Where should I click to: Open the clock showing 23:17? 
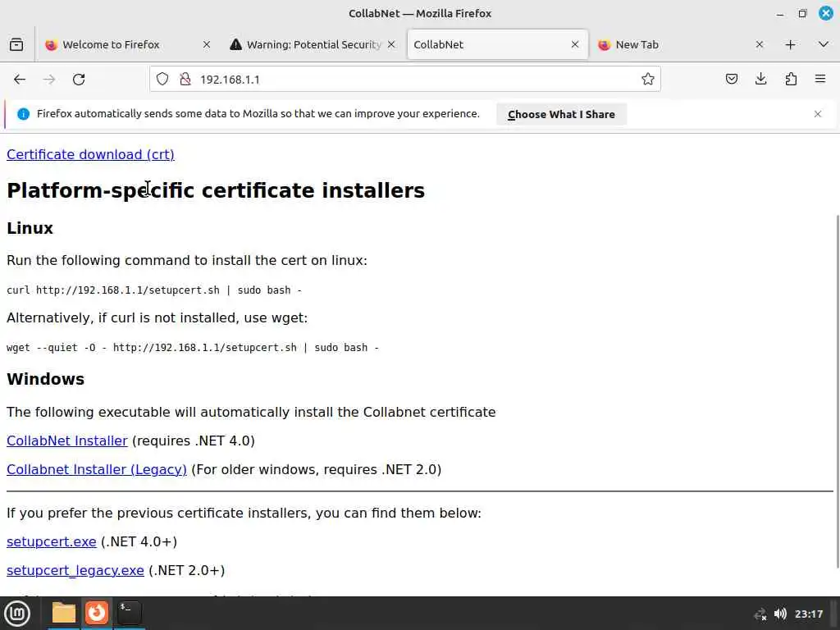[x=809, y=614]
